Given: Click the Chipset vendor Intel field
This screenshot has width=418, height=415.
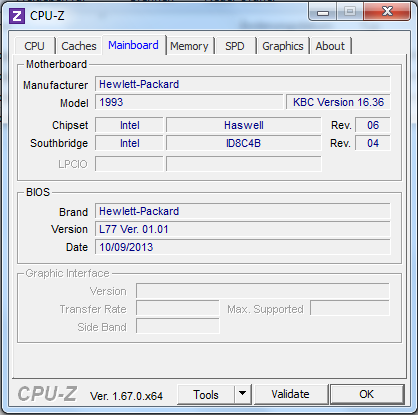Looking at the screenshot, I should pyautogui.click(x=129, y=125).
